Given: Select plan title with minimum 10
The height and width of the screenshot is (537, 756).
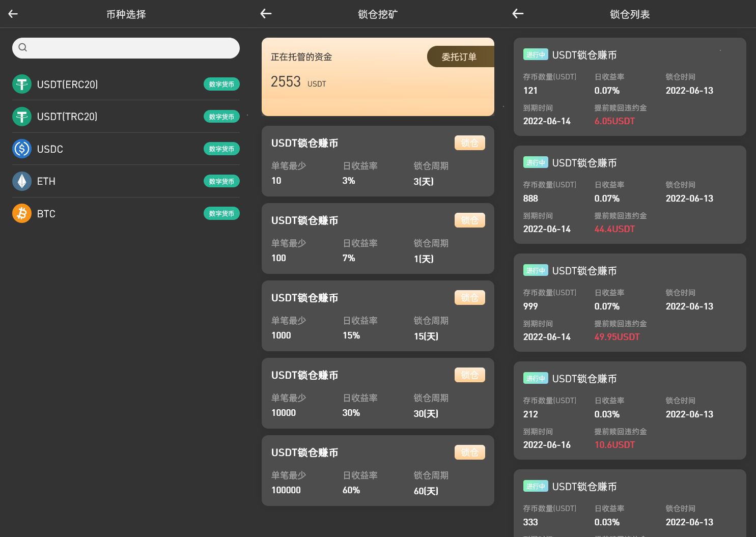Looking at the screenshot, I should [304, 143].
